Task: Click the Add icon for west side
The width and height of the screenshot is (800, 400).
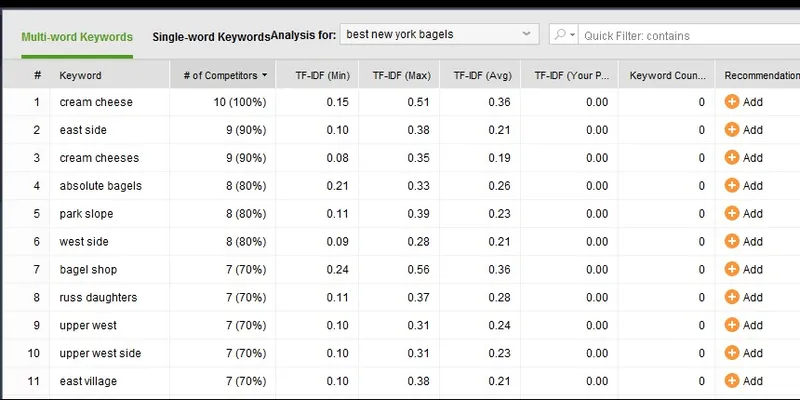Action: [x=732, y=241]
